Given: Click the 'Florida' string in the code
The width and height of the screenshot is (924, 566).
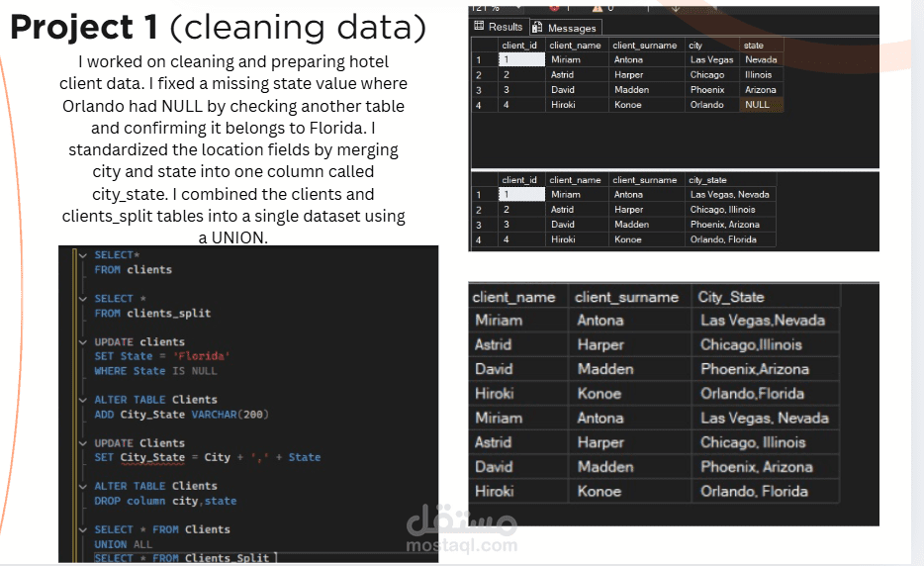Looking at the screenshot, I should coord(202,356).
